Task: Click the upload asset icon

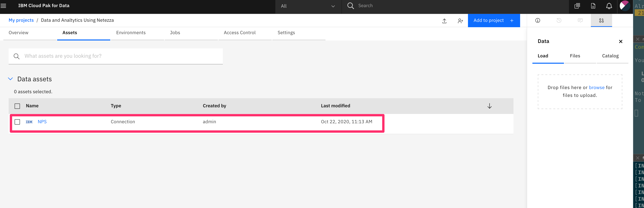Action: (x=444, y=21)
